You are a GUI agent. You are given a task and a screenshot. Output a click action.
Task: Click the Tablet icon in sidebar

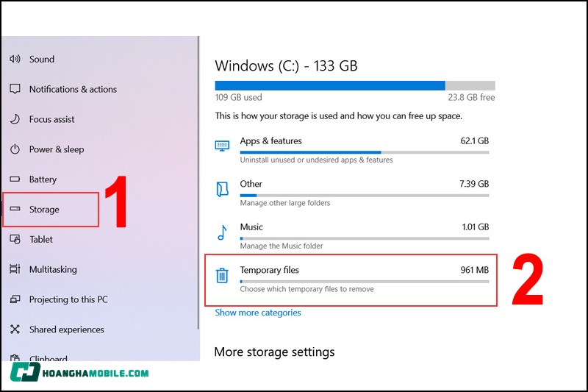coord(15,240)
